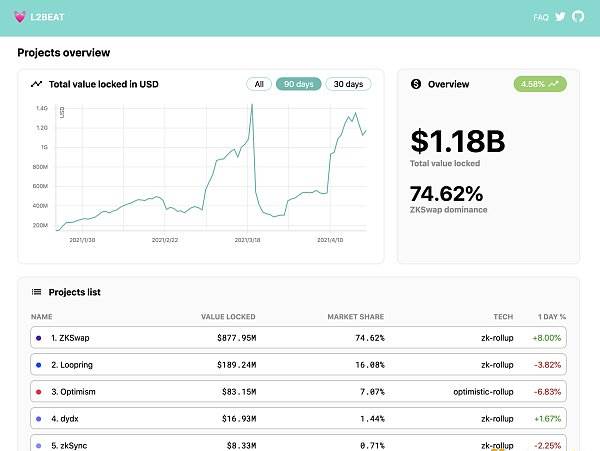Click the -3.82% daily change

point(547,365)
